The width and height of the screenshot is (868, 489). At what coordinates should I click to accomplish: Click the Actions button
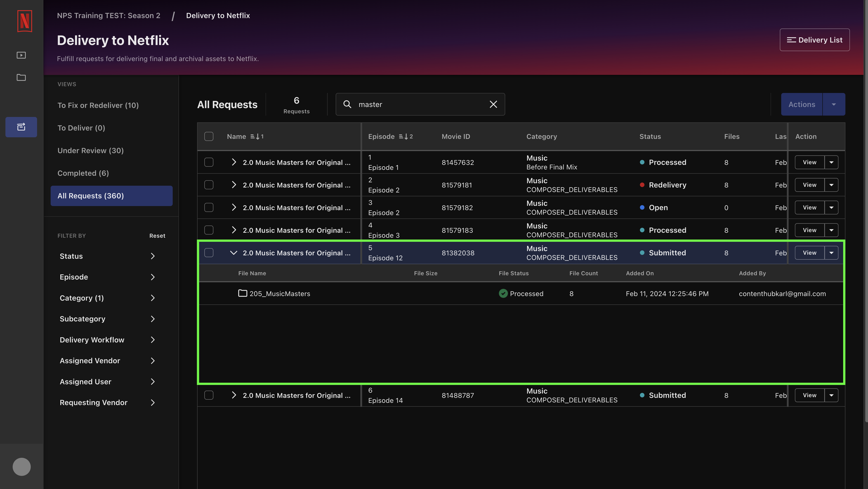click(x=802, y=104)
